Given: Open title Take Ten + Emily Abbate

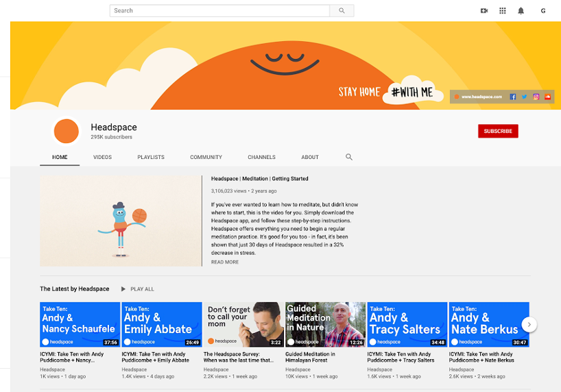Looking at the screenshot, I should (x=155, y=357).
